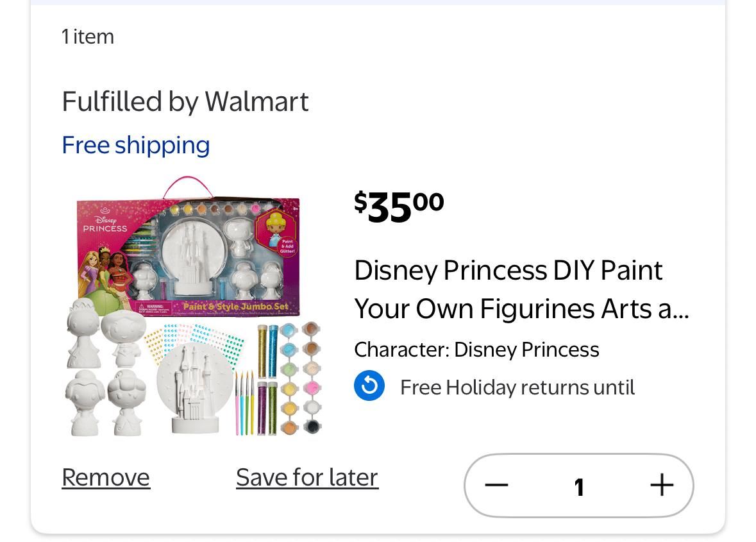Viewport: 756px width, 542px height.
Task: Click the paint pots strip in photo
Action: 301,378
